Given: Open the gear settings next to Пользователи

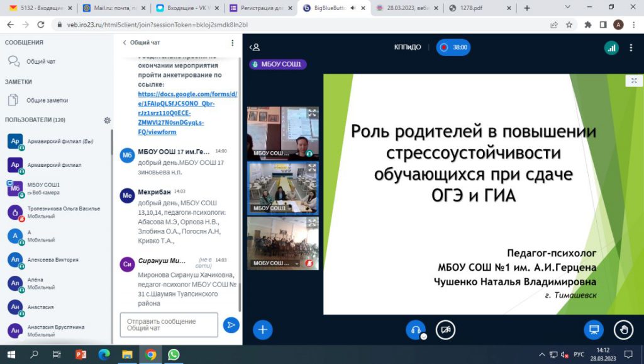Looking at the screenshot, I should tap(108, 120).
